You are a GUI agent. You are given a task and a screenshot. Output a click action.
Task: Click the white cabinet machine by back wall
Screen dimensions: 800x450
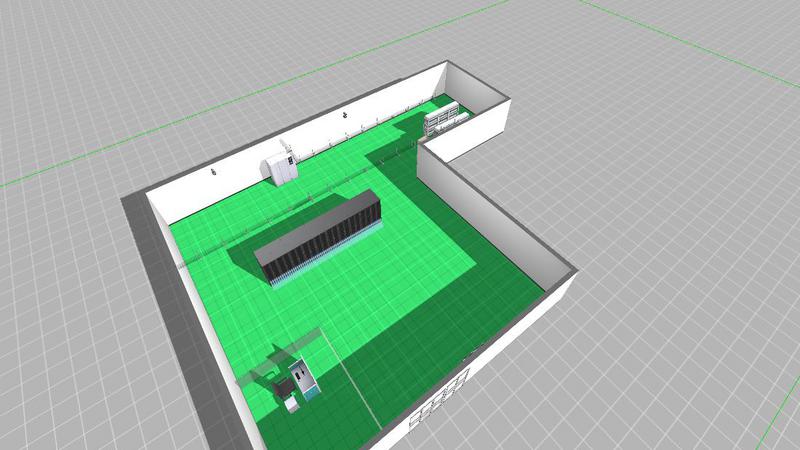[x=280, y=165]
